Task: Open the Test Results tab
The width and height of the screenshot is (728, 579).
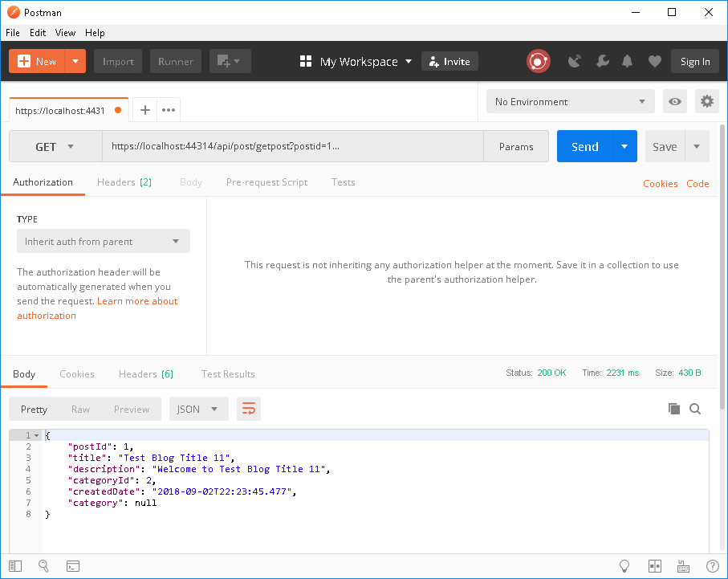Action: coord(228,374)
